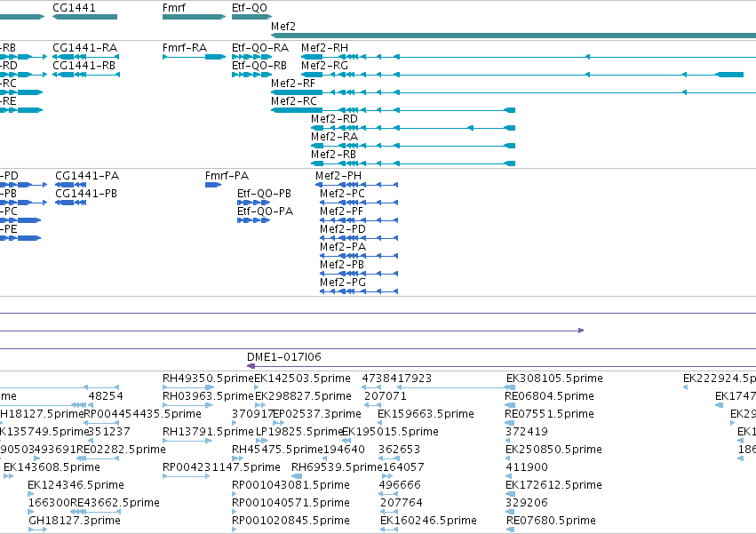Open the EK124346.5prime EST label
756x534 pixels.
tap(76, 486)
